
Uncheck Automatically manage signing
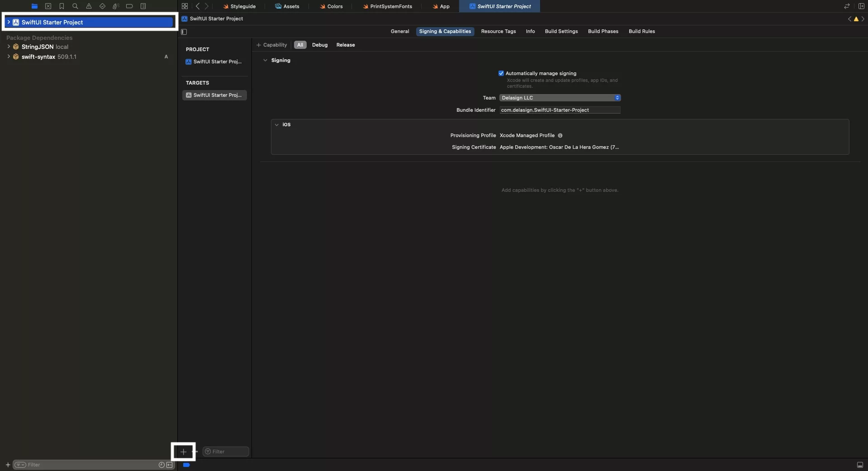501,73
